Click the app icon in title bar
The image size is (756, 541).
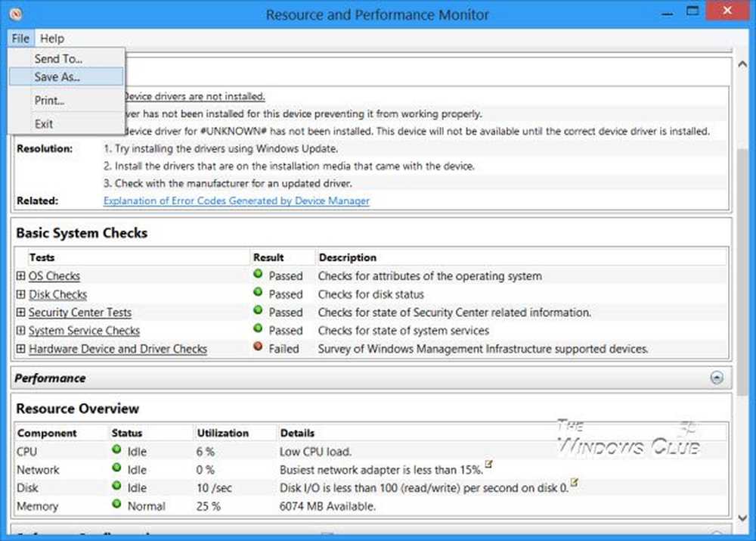click(16, 14)
